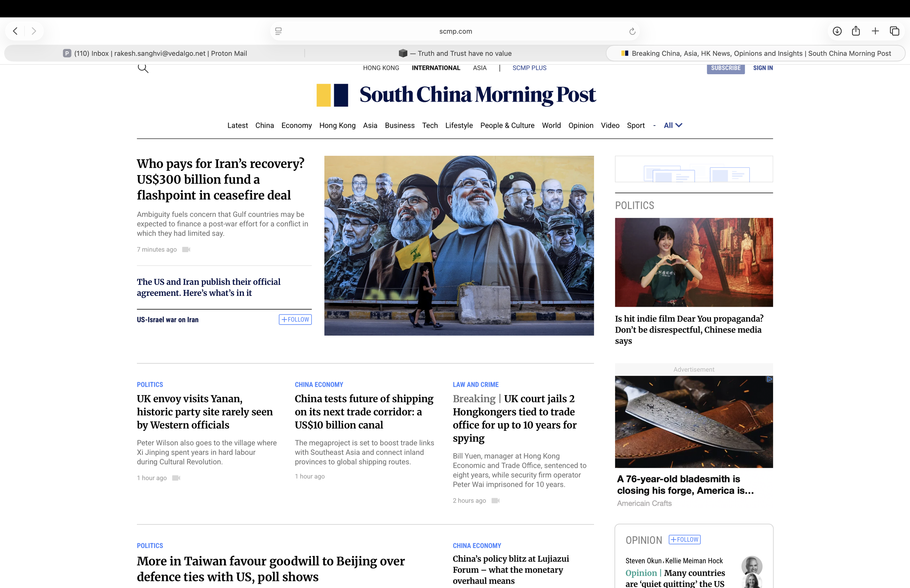This screenshot has height=588, width=910.
Task: Open the People & Culture section
Action: [507, 126]
